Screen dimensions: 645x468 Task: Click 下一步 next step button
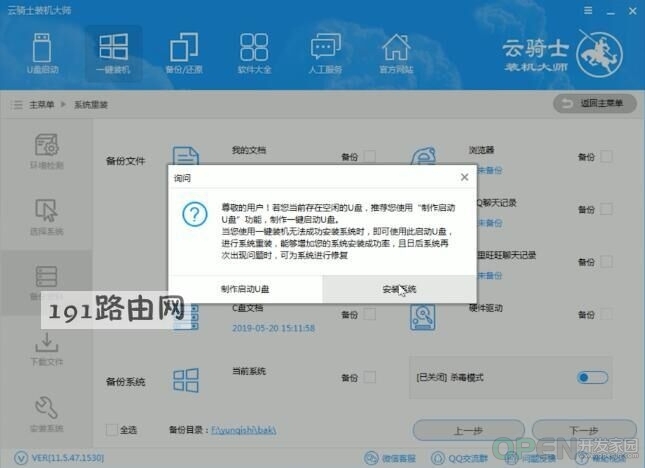(584, 431)
